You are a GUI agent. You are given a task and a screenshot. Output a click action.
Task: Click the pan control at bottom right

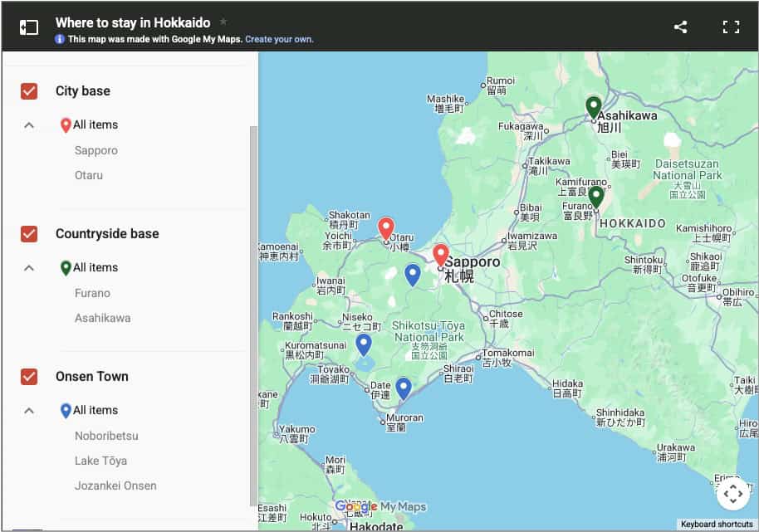click(x=733, y=493)
